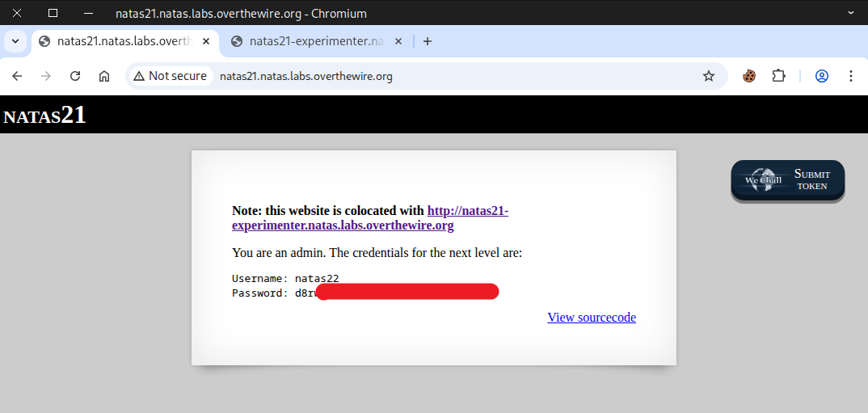The height and width of the screenshot is (413, 868).
Task: Bookmark this page with the star icon
Action: coord(709,76)
